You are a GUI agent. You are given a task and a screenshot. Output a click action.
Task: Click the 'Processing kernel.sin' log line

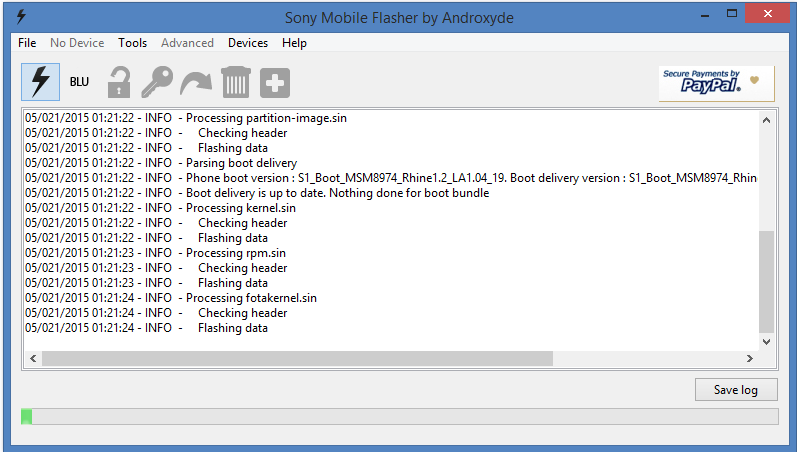click(x=160, y=208)
